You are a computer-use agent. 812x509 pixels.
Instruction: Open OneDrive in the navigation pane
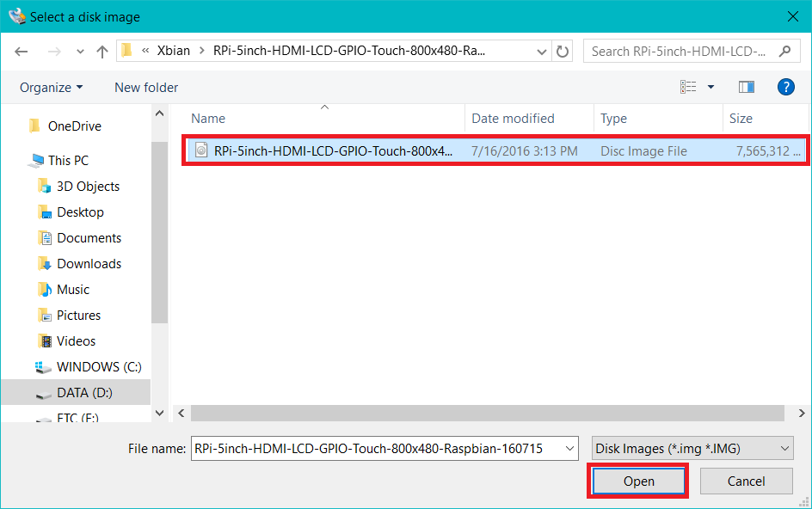point(75,126)
